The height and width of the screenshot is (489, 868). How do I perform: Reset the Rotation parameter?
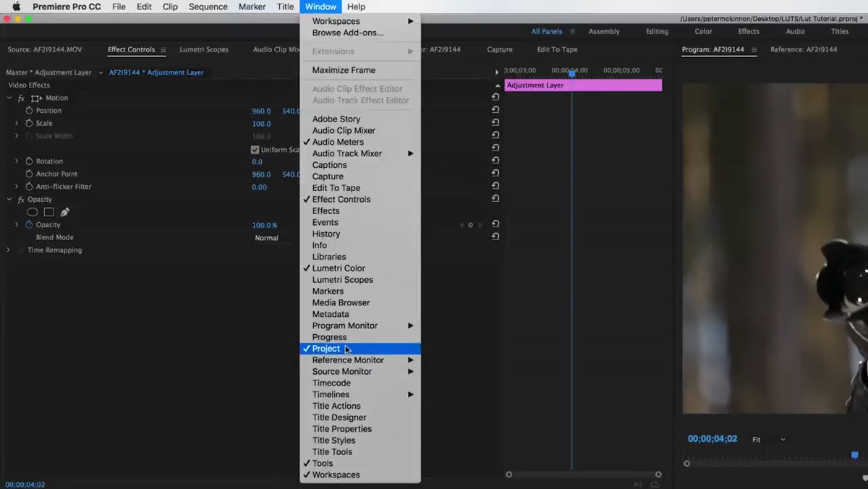[x=495, y=161]
